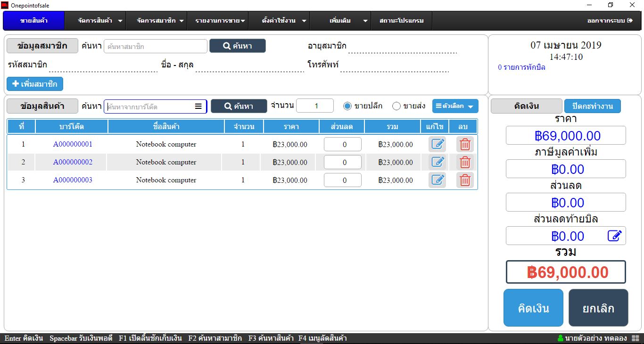
Task: Click the edit icon for item A000000002
Action: pyautogui.click(x=437, y=162)
